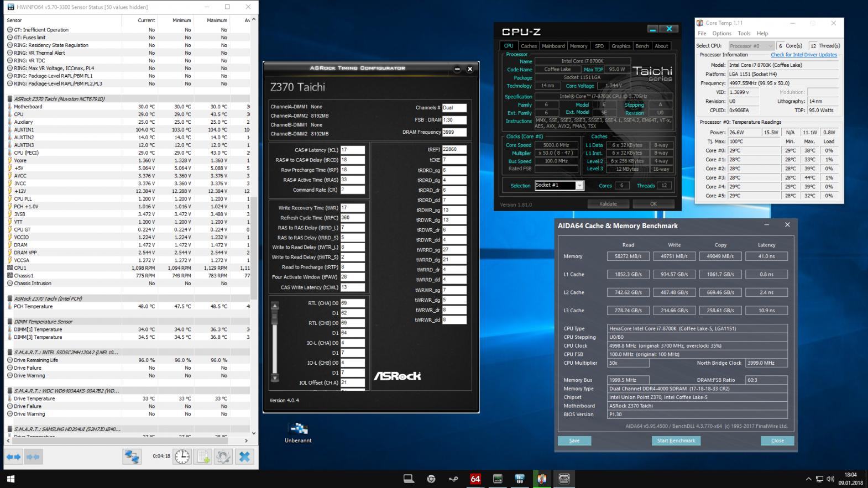The width and height of the screenshot is (868, 488).
Task: Open HWiNFO sensor settings gear icon
Action: click(223, 456)
